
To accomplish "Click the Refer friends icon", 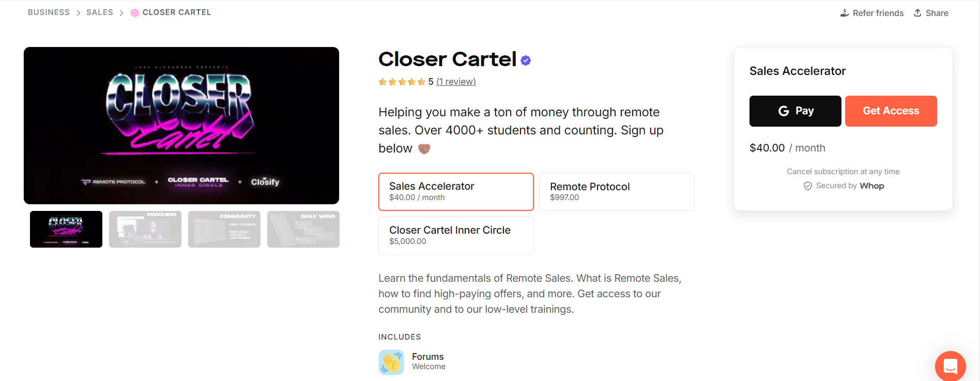I will [845, 12].
